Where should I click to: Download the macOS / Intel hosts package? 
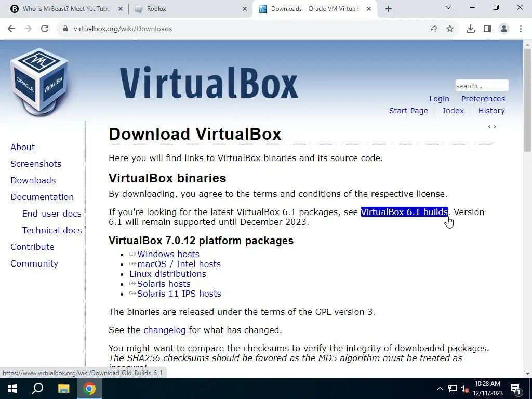(179, 264)
